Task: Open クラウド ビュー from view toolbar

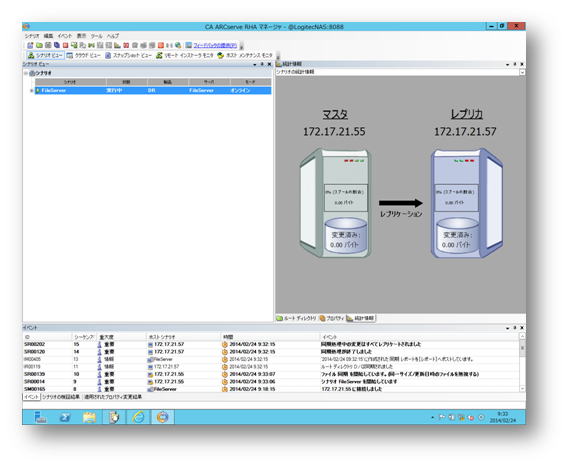Action: click(x=83, y=55)
